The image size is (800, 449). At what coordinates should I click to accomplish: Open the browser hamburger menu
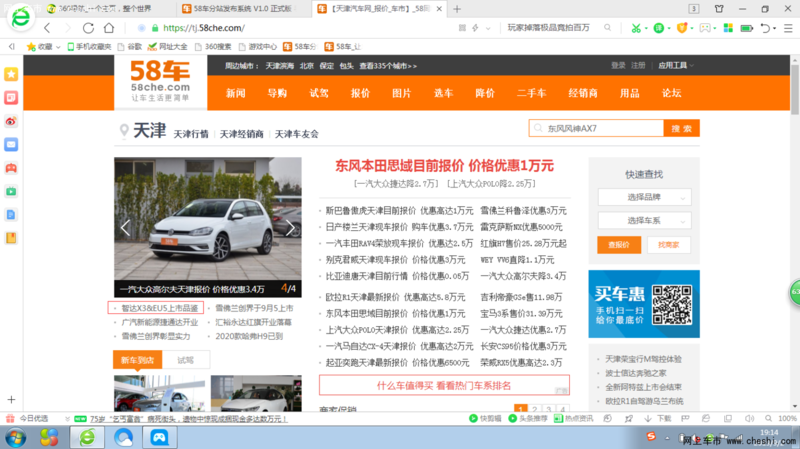pyautogui.click(x=788, y=28)
